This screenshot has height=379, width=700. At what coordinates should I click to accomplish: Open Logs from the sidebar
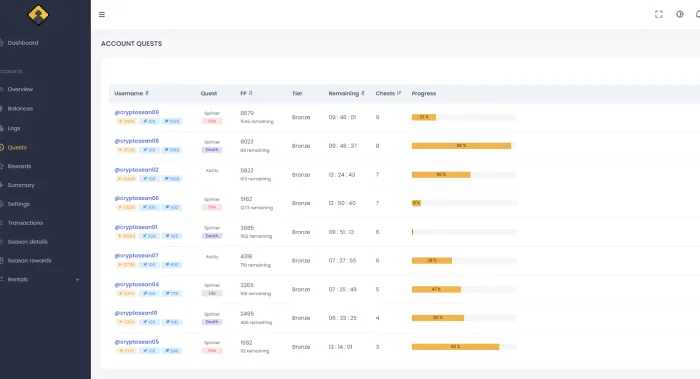point(14,128)
